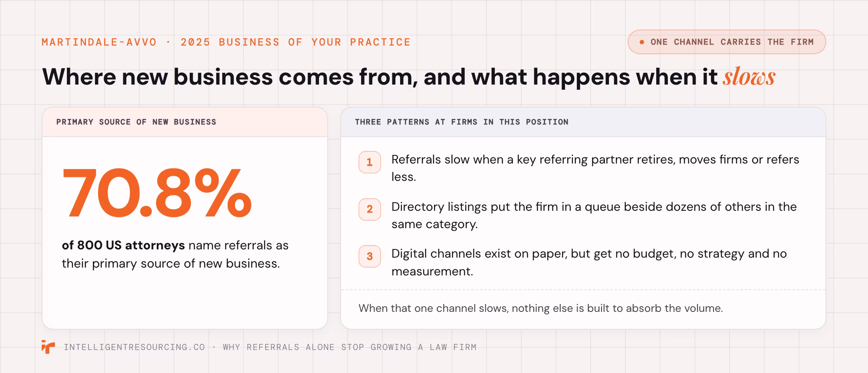Click 'their primary source of new business' caption
868x373 pixels.
click(x=171, y=263)
